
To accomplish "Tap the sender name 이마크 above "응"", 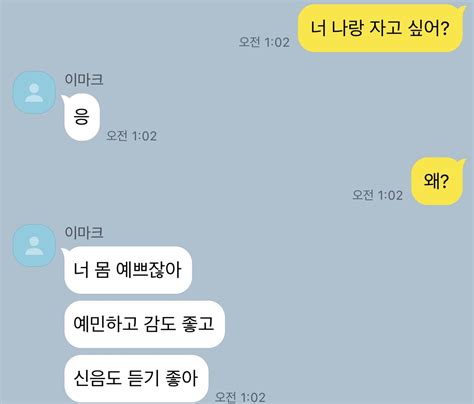I will (x=84, y=79).
